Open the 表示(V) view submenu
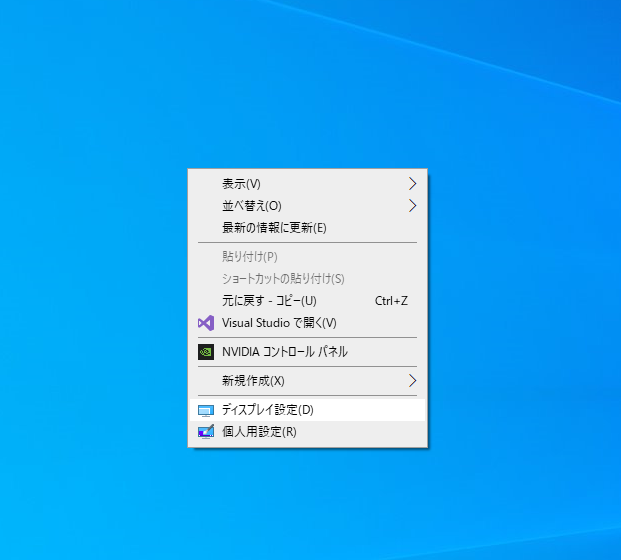Screen dimensions: 621x560 click(241, 184)
